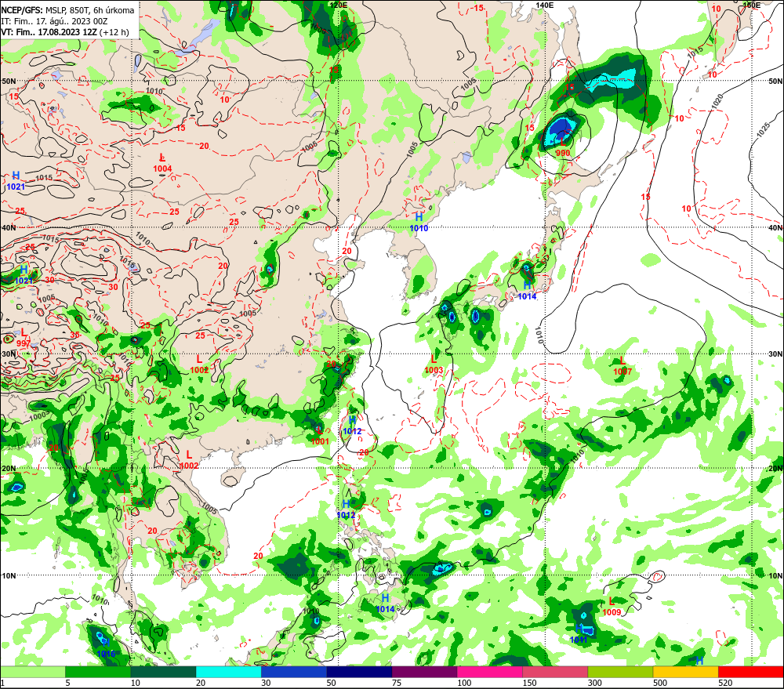Click the high pressure label '1014' over Japan
This screenshot has height=689, width=784.
point(527,296)
